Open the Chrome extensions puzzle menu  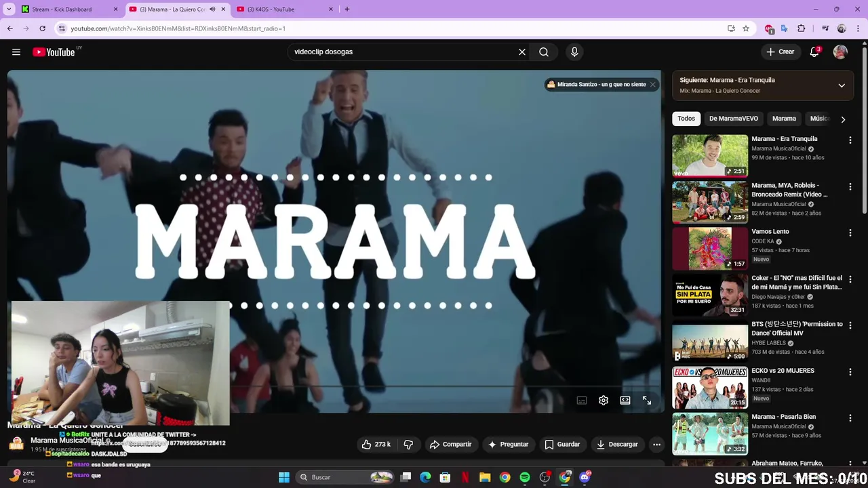[x=802, y=28]
